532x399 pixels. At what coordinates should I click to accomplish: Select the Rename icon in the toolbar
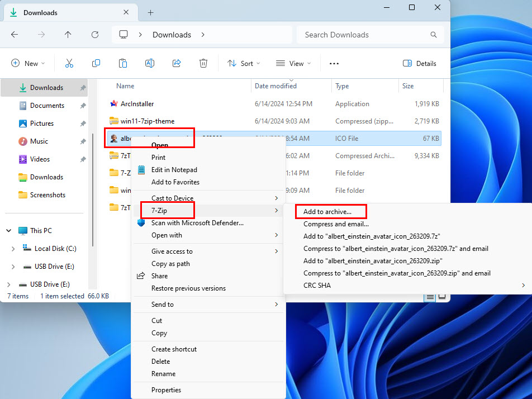[x=150, y=63]
